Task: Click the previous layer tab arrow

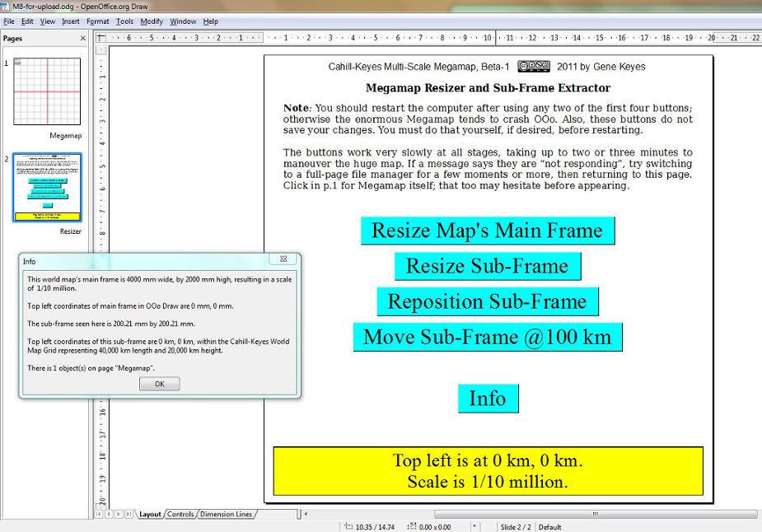Action: [x=109, y=514]
